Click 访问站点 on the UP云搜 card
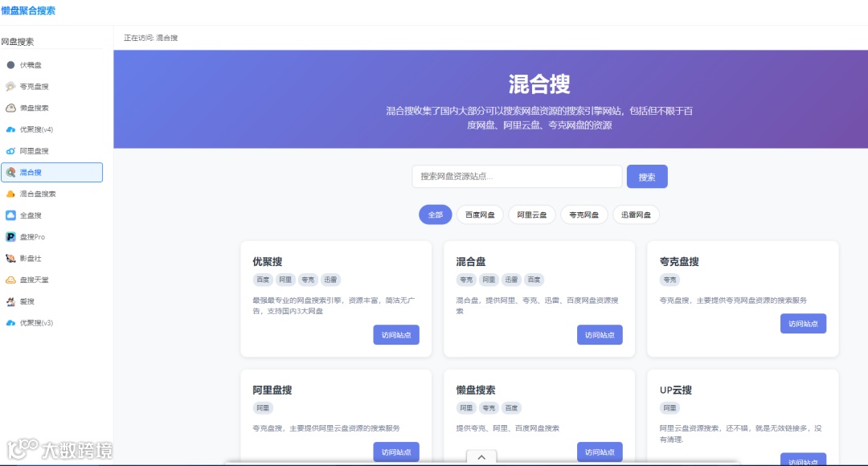This screenshot has width=868, height=466. 803,460
